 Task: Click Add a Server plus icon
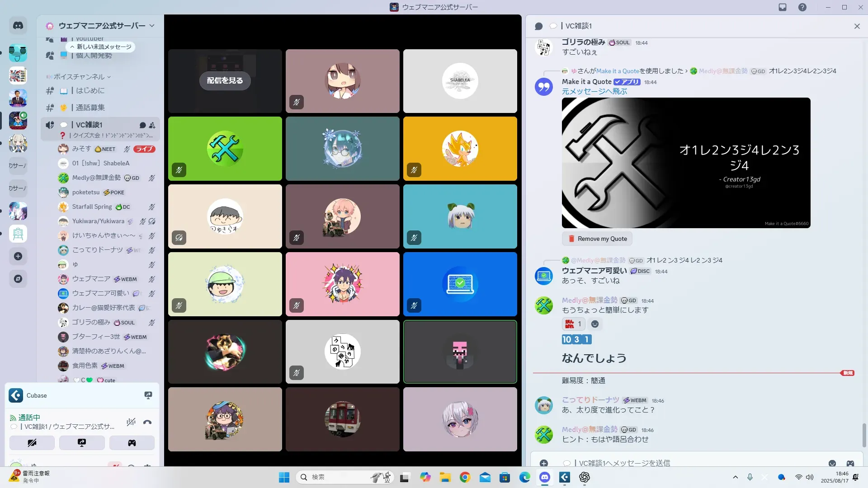tap(18, 256)
